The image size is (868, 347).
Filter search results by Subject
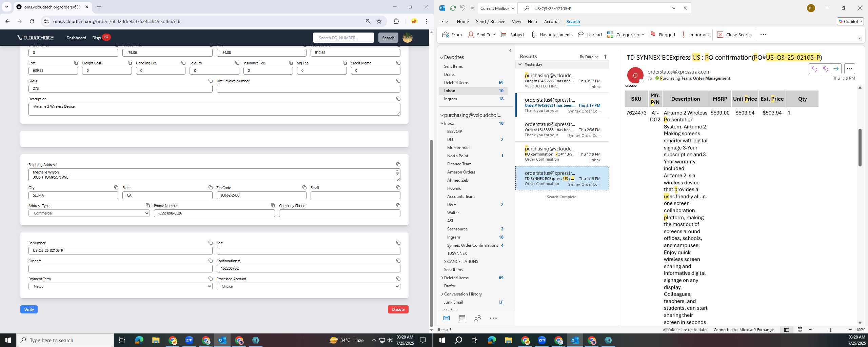point(513,35)
